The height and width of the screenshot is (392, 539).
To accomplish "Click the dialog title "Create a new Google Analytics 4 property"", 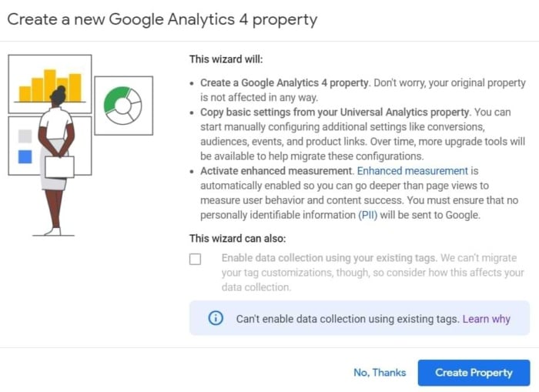I will tap(162, 20).
